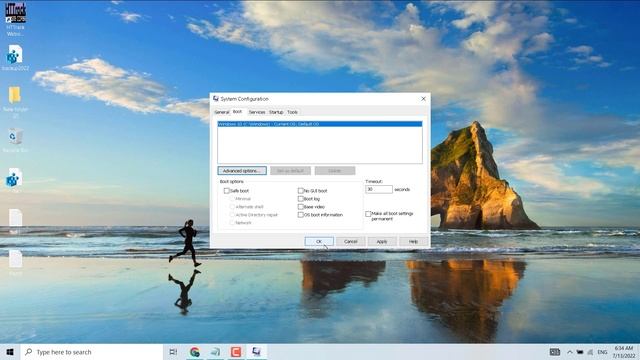Viewport: 640px width, 360px height.
Task: Open Advanced options
Action: click(242, 171)
